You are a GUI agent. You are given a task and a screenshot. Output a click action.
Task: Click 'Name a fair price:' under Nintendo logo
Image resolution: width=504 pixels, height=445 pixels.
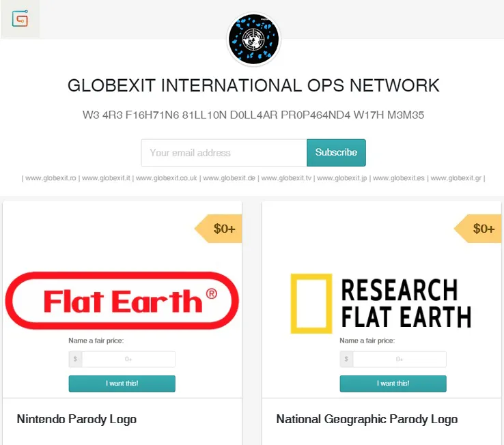coord(96,341)
